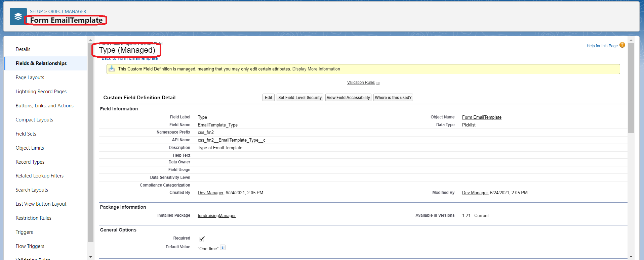The width and height of the screenshot is (644, 260).
Task: Click the sidebar vertical scrollbar thumb
Action: 90,143
